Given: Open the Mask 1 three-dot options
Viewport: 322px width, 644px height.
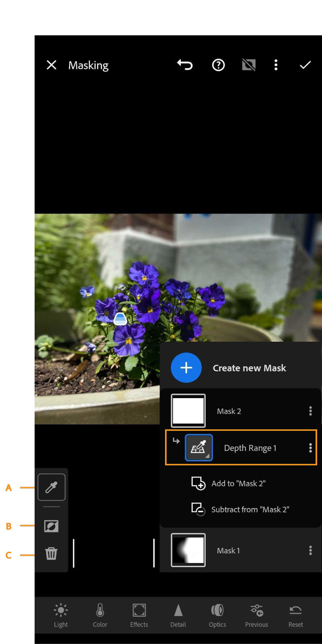Looking at the screenshot, I should 310,550.
